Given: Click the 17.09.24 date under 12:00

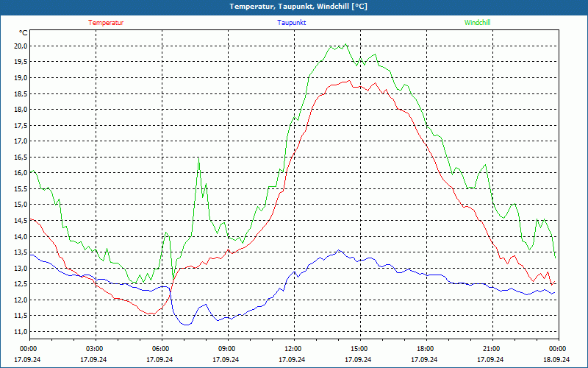Looking at the screenshot, I should tap(292, 359).
